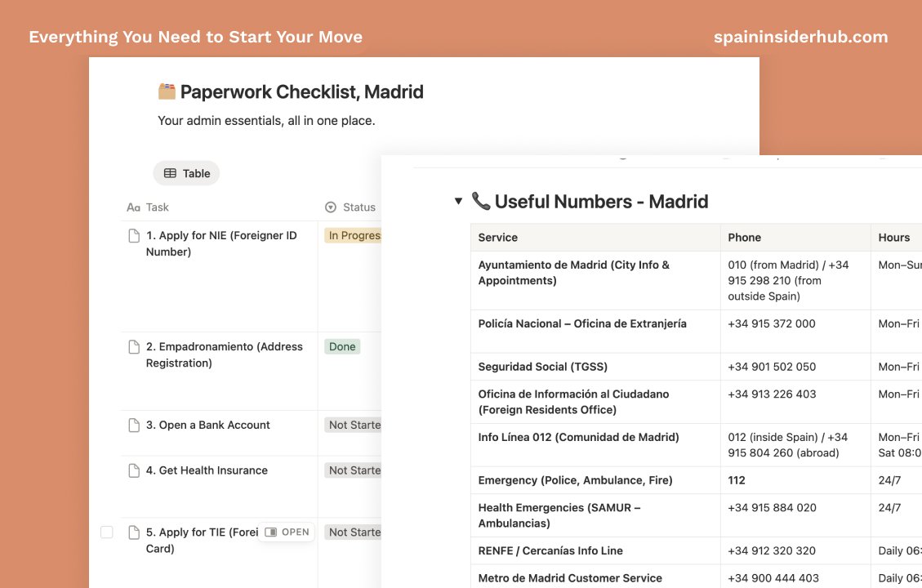Image resolution: width=922 pixels, height=588 pixels.
Task: Click the 24/7 hours cell for SAMUR row
Action: point(896,515)
